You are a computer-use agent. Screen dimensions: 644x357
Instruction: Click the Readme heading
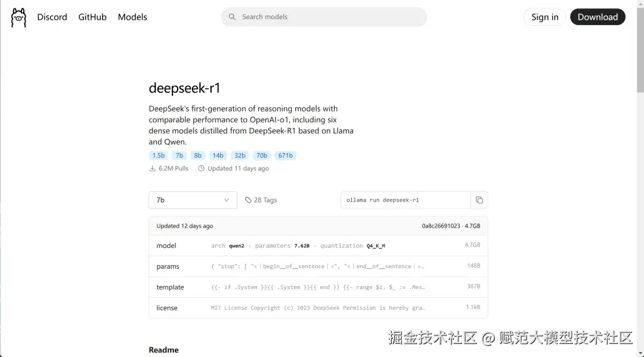click(x=163, y=350)
